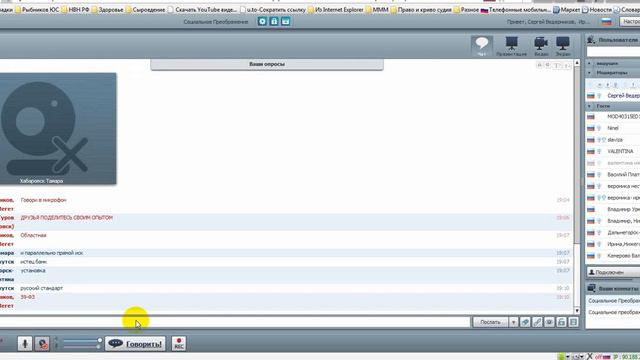
Task: Select user VALENTINA in guests list
Action: (613, 151)
